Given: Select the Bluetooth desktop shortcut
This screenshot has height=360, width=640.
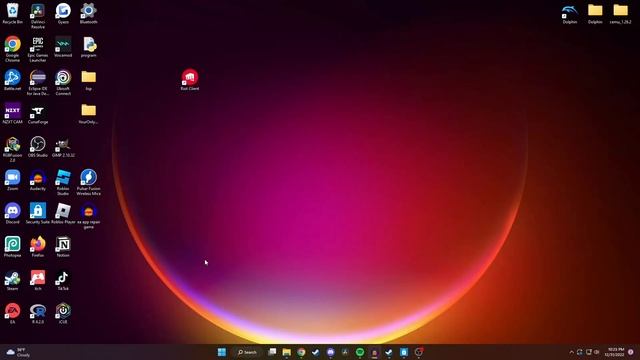Looking at the screenshot, I should (x=89, y=13).
